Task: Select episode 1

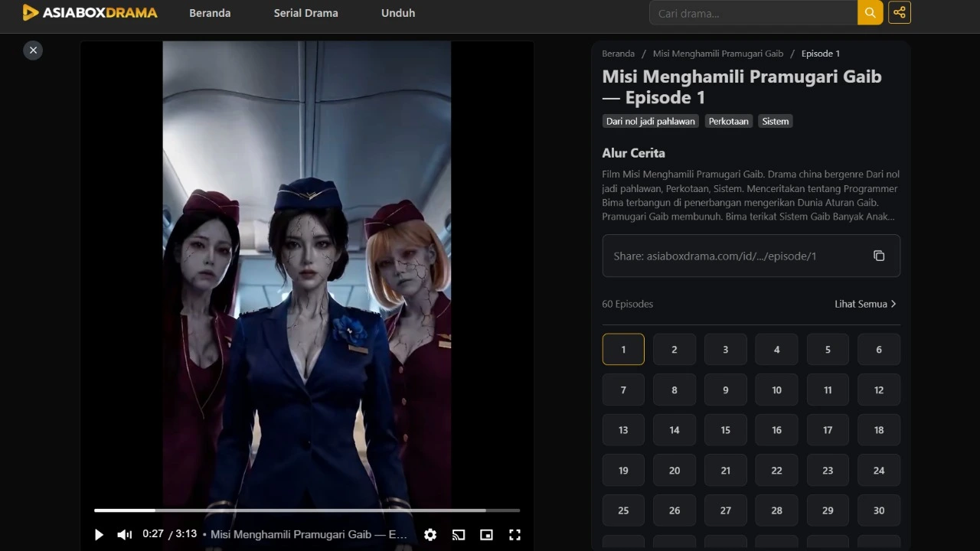Action: point(623,350)
